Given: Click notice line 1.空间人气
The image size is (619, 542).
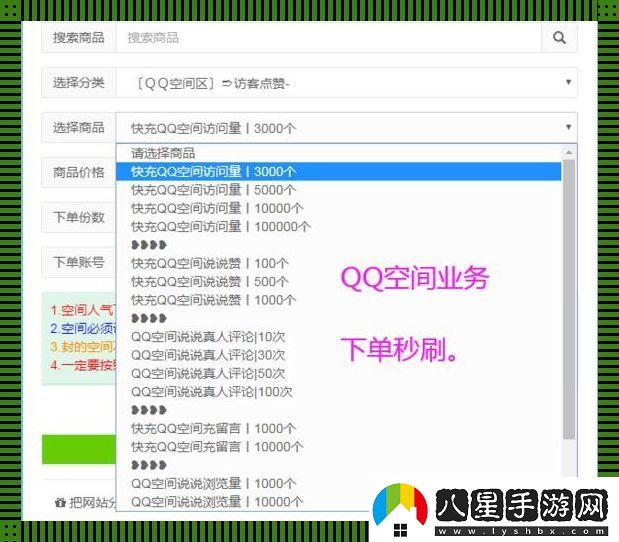Looking at the screenshot, I should click(83, 310).
